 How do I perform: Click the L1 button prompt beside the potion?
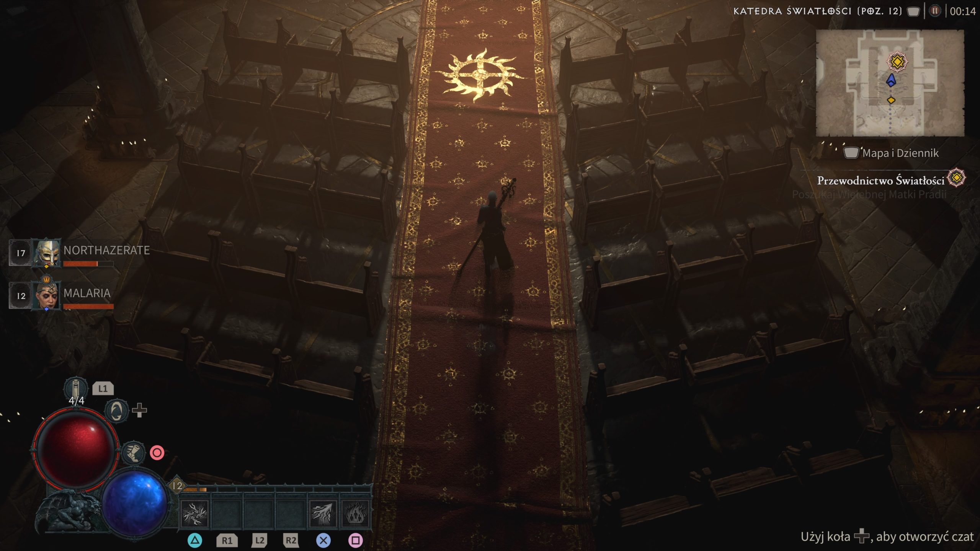(103, 389)
